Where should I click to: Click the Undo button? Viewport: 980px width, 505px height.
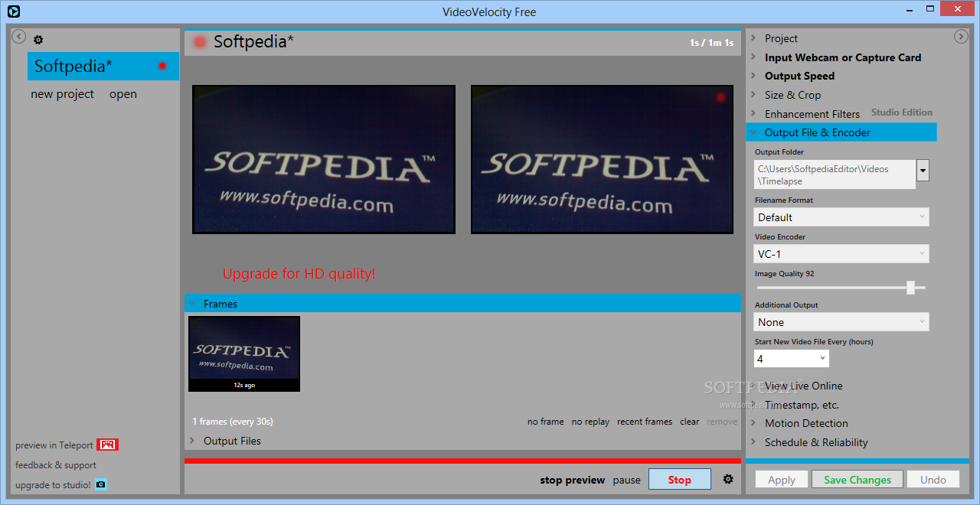click(x=933, y=480)
